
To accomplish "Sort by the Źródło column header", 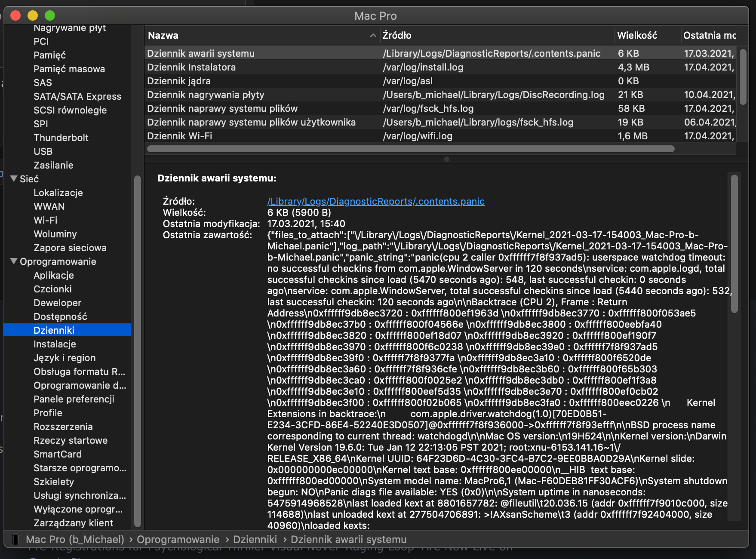I will click(x=497, y=35).
